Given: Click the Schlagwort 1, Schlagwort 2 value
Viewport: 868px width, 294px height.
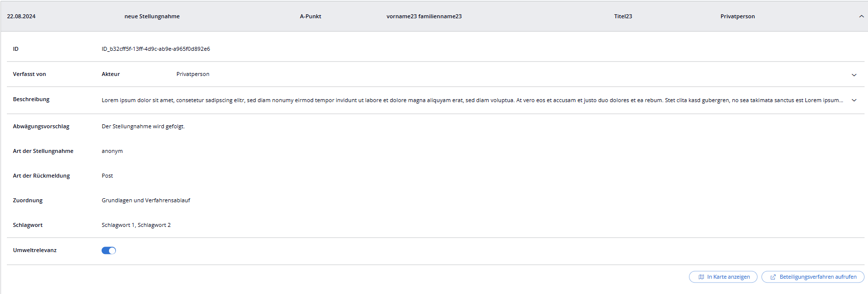Looking at the screenshot, I should [x=136, y=225].
